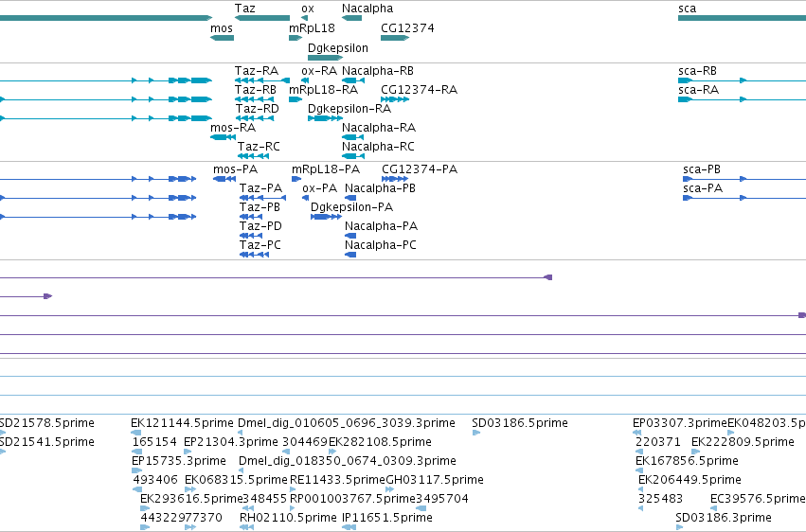Select Nacalpha-PB protein

coord(350,198)
